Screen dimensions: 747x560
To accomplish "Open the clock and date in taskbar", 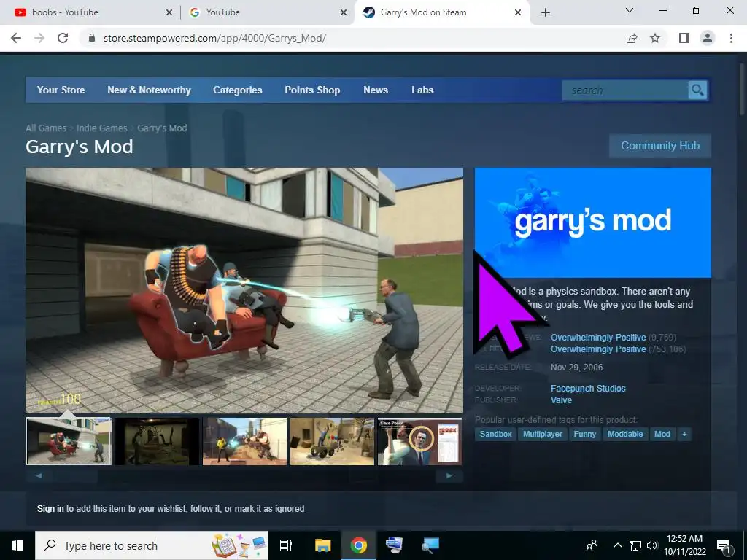I will (x=684, y=545).
